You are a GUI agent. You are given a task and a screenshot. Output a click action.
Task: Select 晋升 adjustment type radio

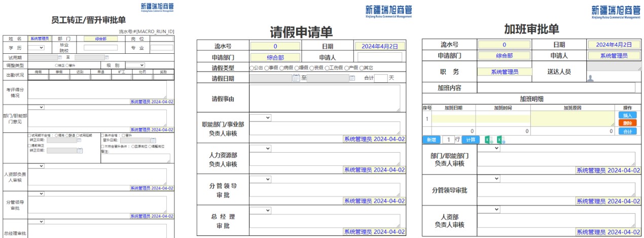pyautogui.click(x=67, y=65)
